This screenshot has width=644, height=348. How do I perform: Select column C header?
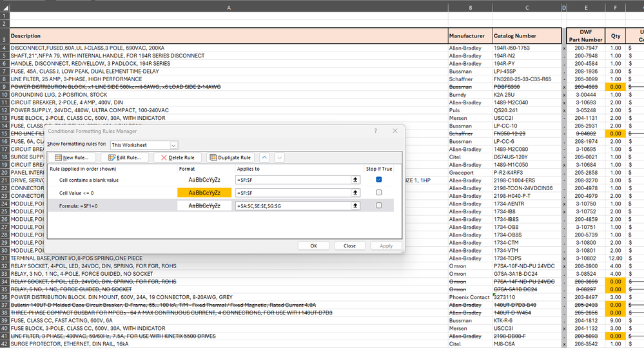click(527, 7)
